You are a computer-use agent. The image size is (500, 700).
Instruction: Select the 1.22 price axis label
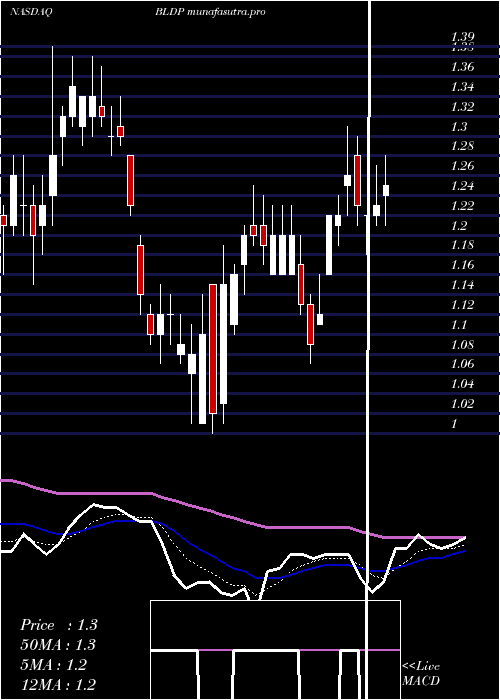tap(462, 206)
